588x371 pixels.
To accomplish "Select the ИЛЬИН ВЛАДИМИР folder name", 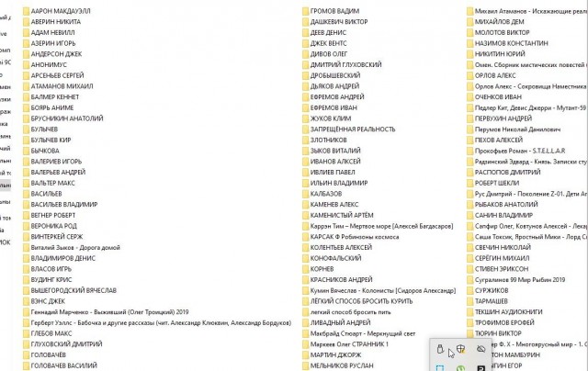I will tap(339, 183).
